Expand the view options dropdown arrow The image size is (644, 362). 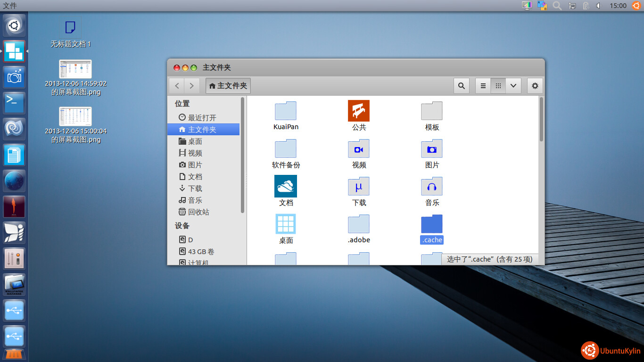click(513, 86)
